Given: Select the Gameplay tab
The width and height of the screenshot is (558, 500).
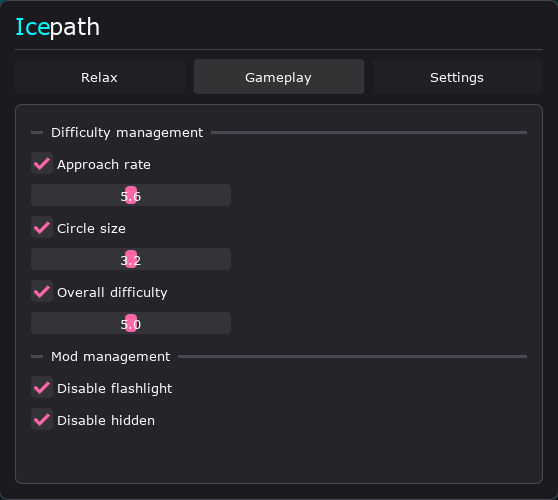Looking at the screenshot, I should point(279,77).
